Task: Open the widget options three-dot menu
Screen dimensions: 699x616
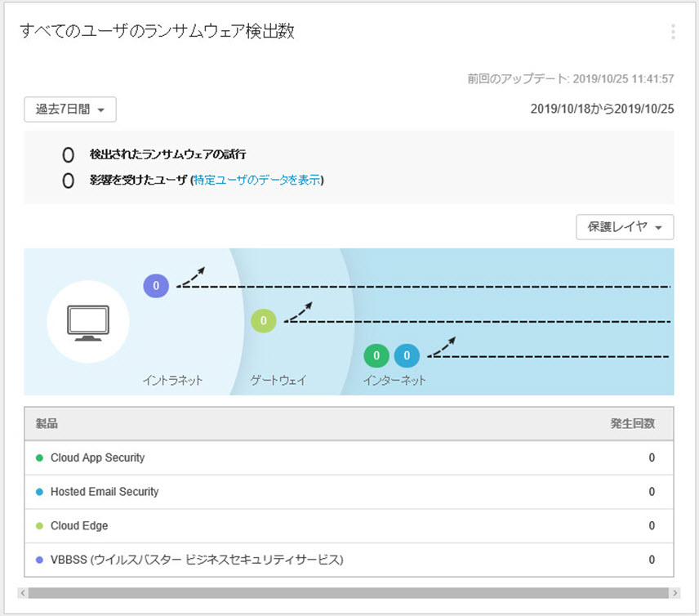Action: 673,32
